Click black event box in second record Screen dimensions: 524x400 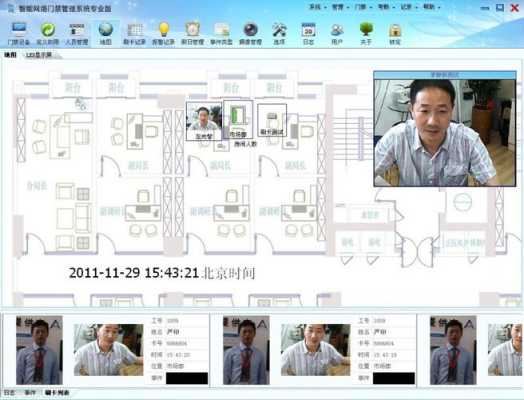394,378
